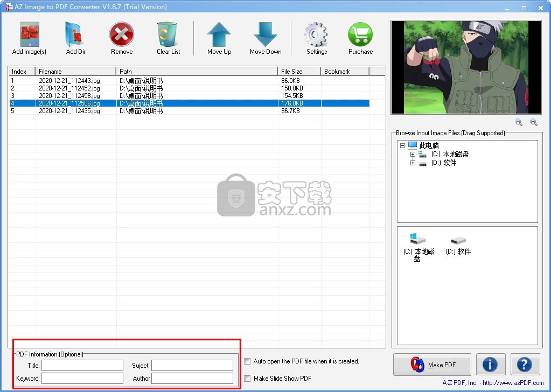Viewport: 551px width, 392px height.
Task: Click the File Size column header
Action: point(299,71)
